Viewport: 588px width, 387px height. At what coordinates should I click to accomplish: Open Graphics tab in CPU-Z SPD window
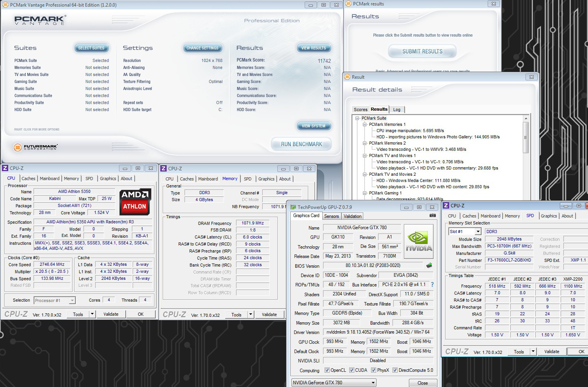[x=549, y=216]
